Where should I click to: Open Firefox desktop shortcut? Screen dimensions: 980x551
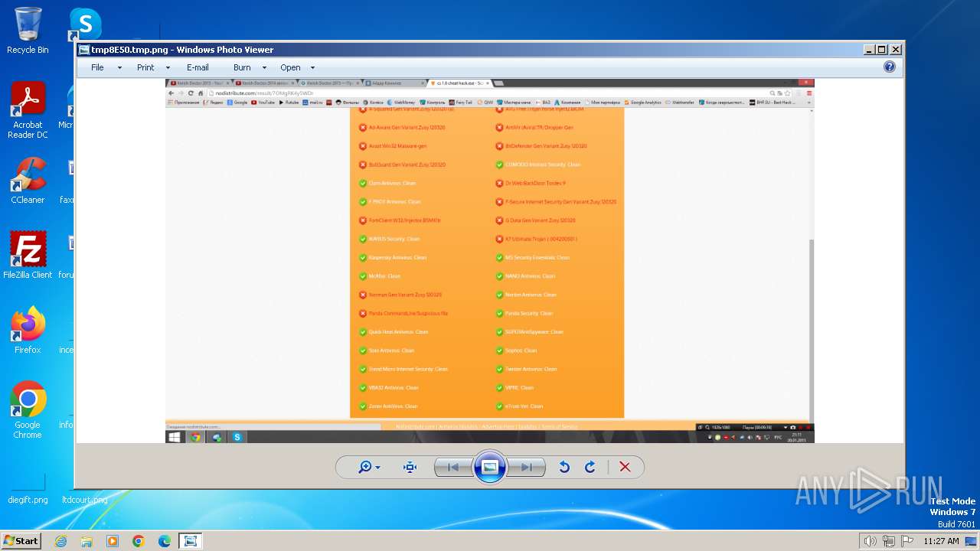pos(28,331)
